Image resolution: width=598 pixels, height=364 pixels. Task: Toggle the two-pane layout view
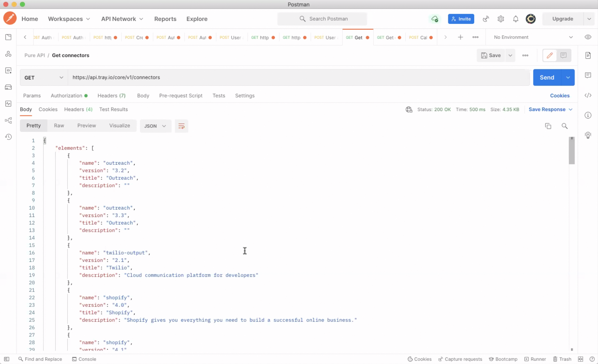pos(580,359)
